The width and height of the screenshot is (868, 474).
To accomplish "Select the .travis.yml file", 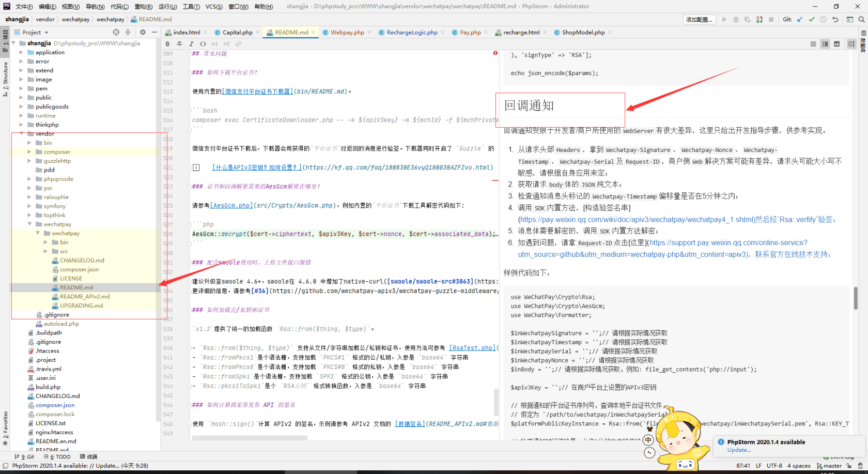I will pyautogui.click(x=48, y=369).
